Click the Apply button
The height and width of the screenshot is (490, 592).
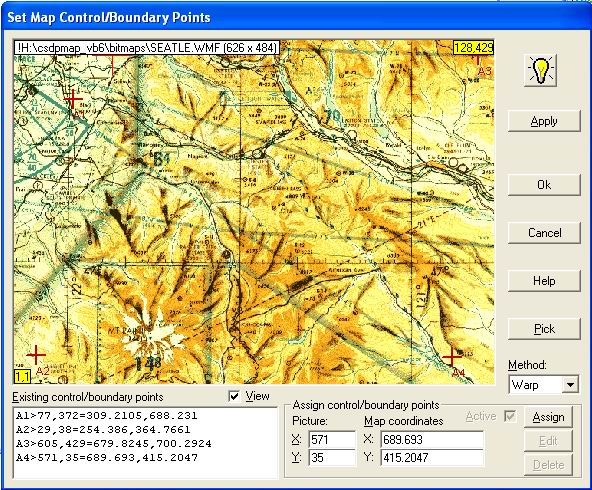click(x=544, y=121)
